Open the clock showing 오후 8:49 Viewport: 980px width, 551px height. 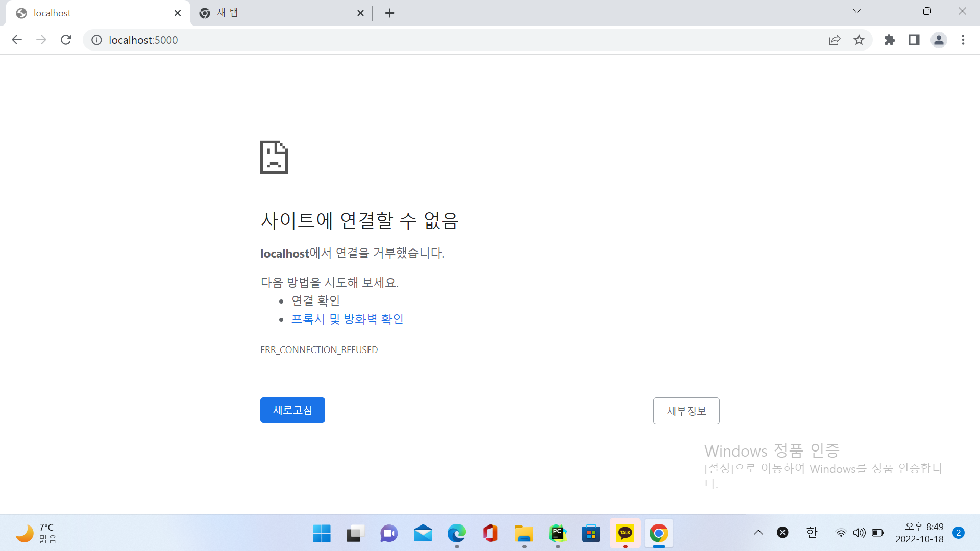pos(919,533)
